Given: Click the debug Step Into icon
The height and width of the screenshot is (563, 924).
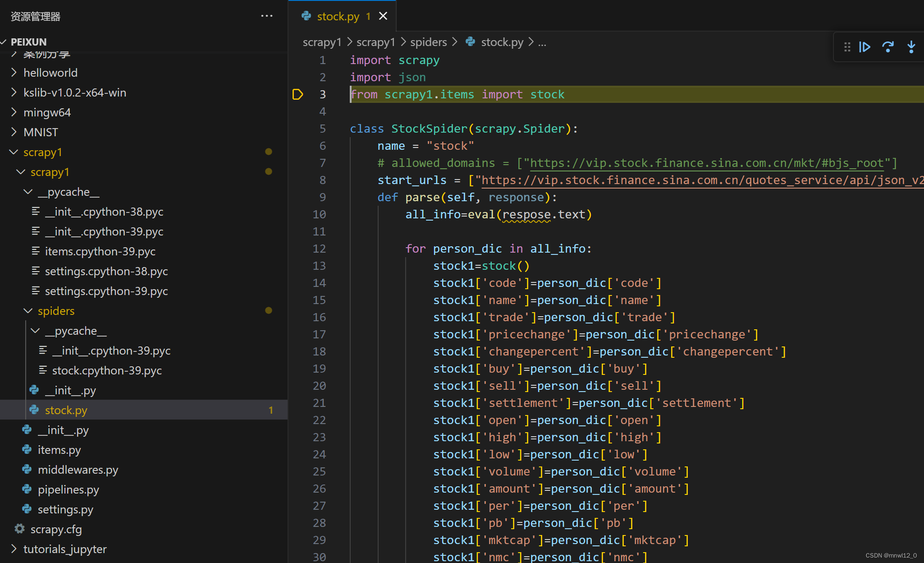Looking at the screenshot, I should (x=911, y=47).
